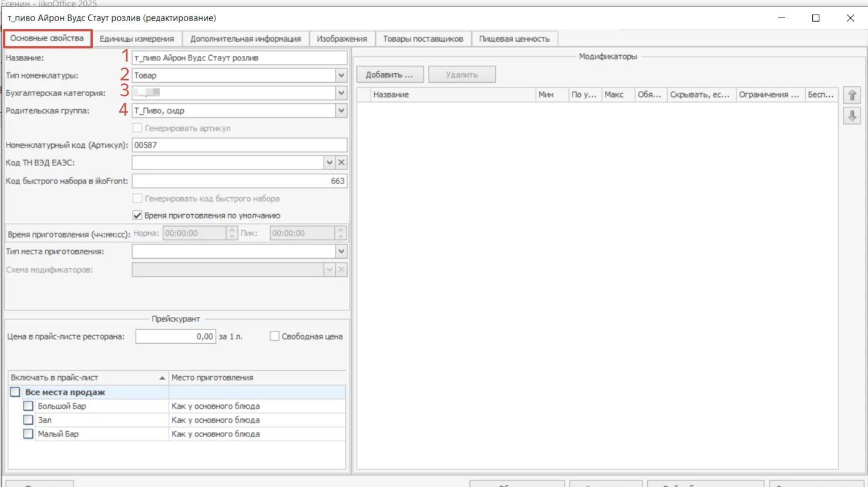Enable Время приготовления по умолчанию checkbox
The height and width of the screenshot is (487, 868).
pos(137,215)
